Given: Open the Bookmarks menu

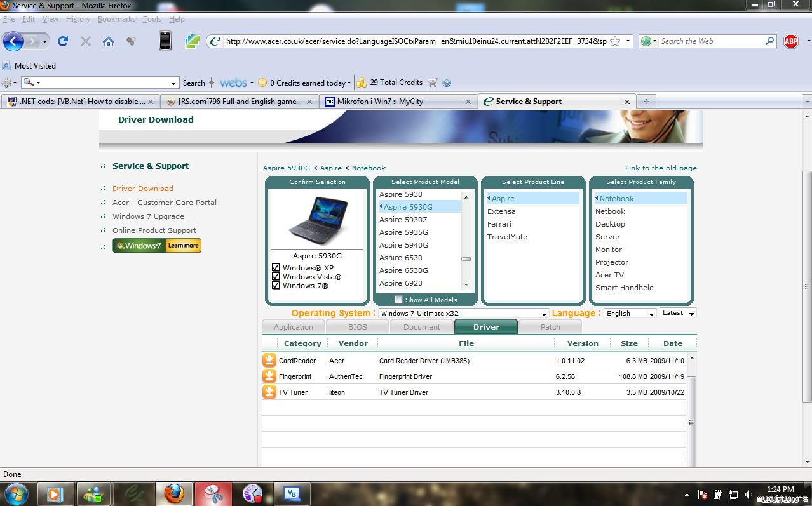Looking at the screenshot, I should (116, 19).
